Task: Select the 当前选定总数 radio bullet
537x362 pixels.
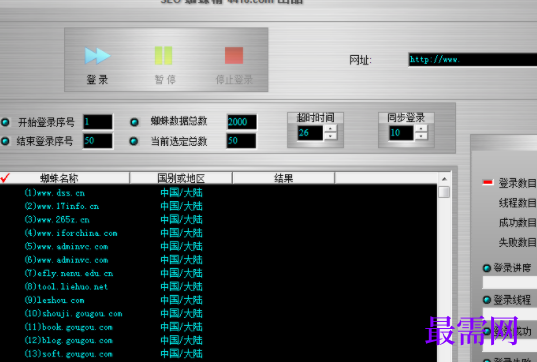Action: point(134,141)
